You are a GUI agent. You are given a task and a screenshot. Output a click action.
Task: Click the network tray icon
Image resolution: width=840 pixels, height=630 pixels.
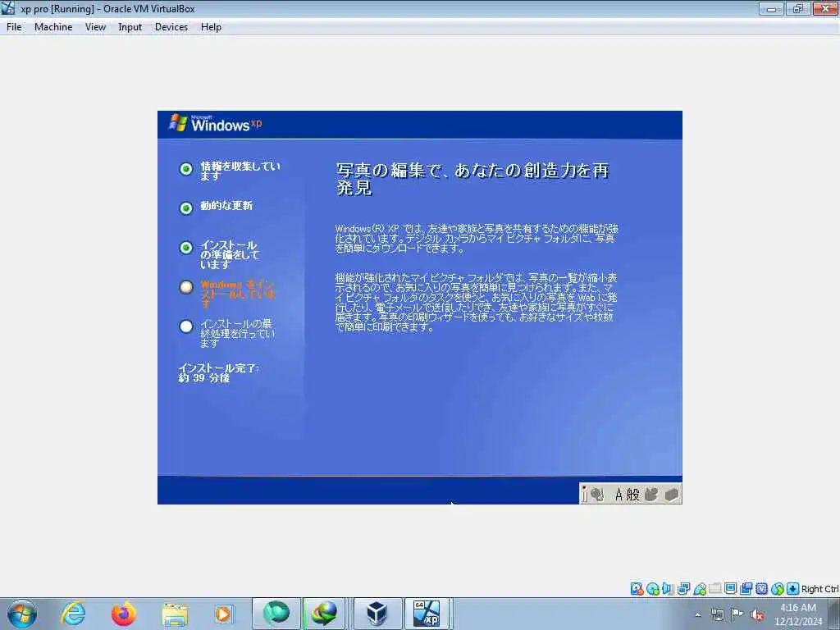[717, 614]
